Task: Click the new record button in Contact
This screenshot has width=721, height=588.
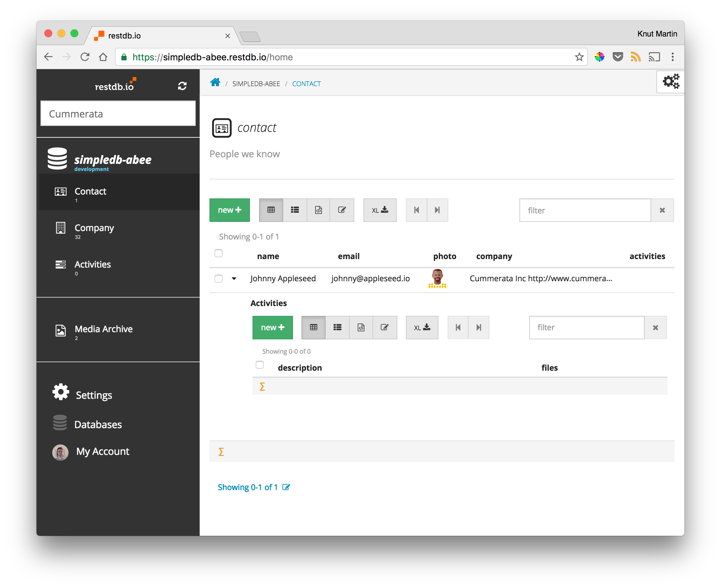Action: 230,209
